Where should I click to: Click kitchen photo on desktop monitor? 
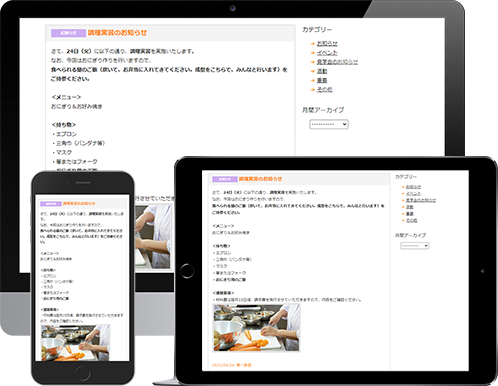[153, 237]
